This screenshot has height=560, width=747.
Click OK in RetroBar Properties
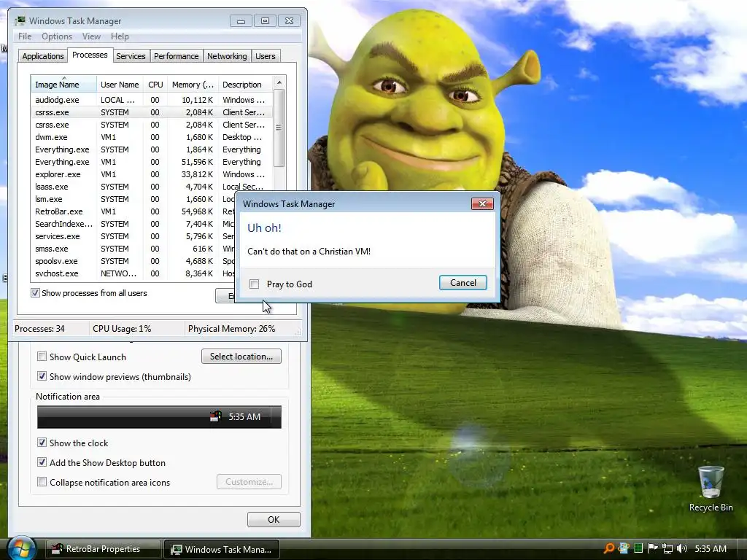click(x=274, y=519)
